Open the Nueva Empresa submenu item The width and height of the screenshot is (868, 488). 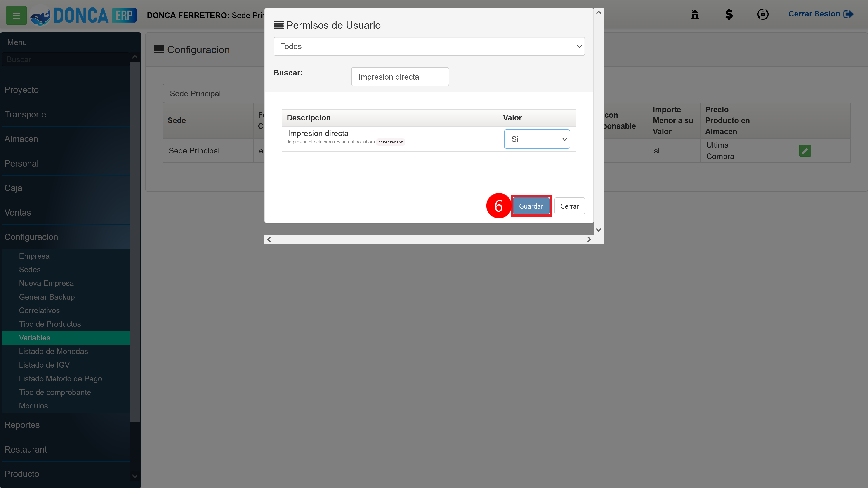coord(66,283)
